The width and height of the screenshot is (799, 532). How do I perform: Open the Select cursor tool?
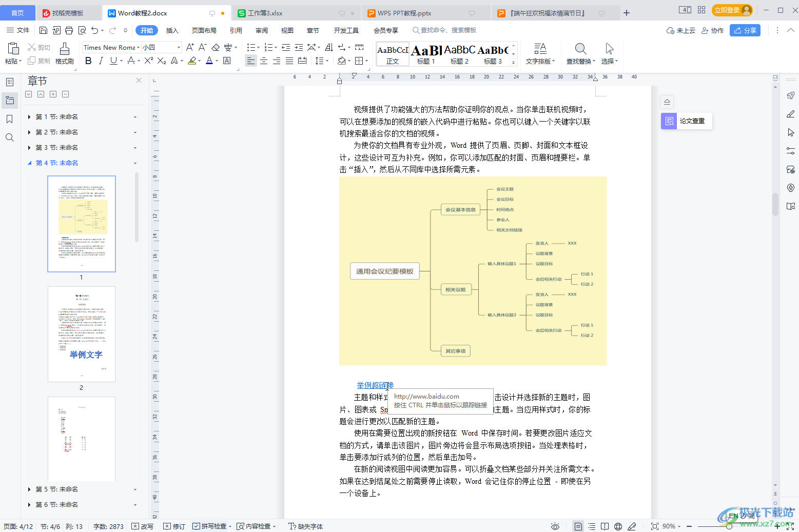pos(609,54)
